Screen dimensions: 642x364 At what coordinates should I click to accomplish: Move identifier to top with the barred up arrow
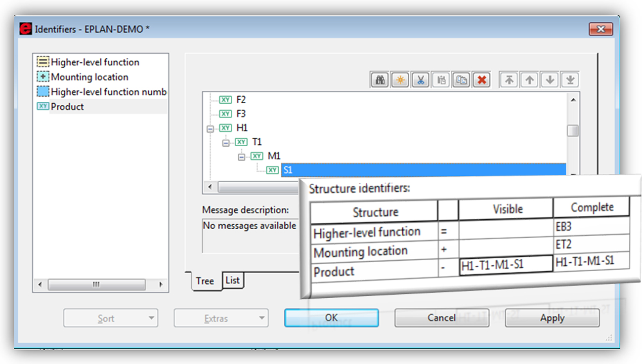click(x=509, y=80)
